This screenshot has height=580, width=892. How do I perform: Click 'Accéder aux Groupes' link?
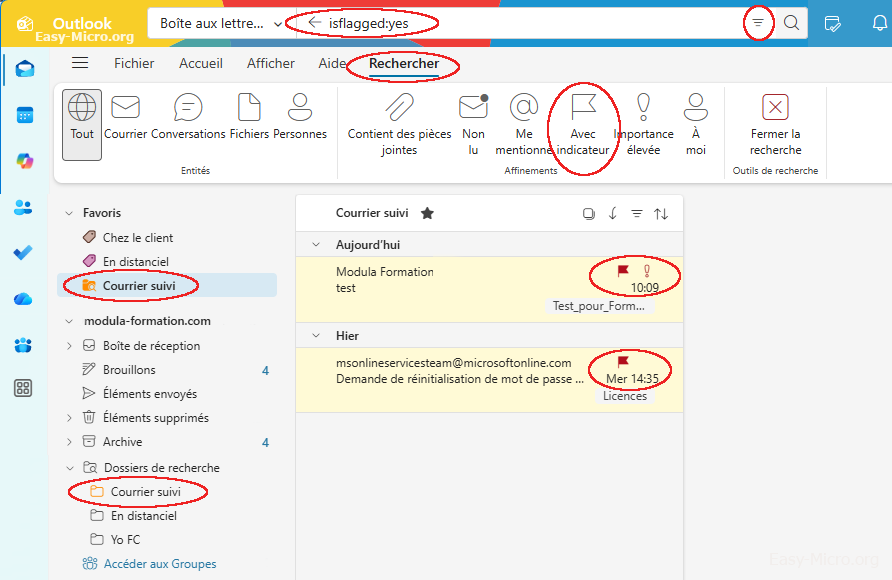[160, 564]
